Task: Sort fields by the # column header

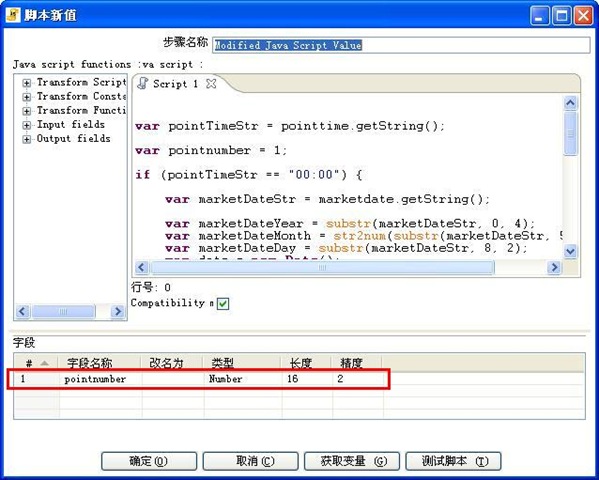Action: tap(36, 363)
